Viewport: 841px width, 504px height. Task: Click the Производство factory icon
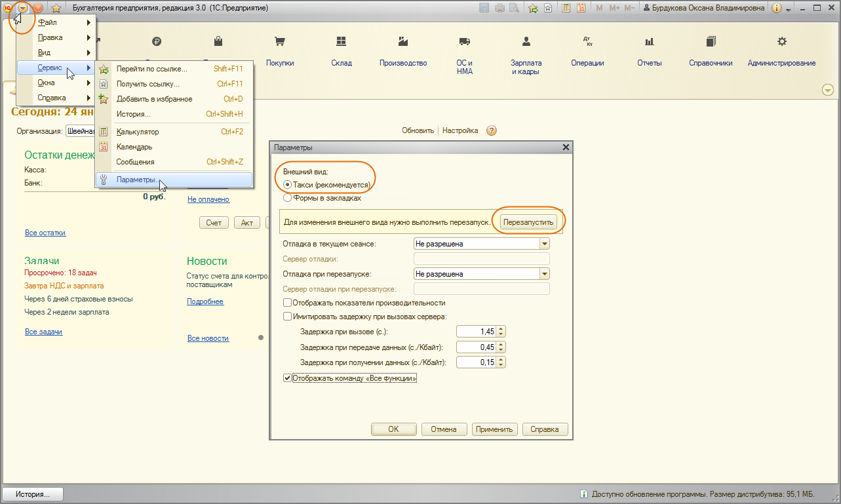pos(403,43)
